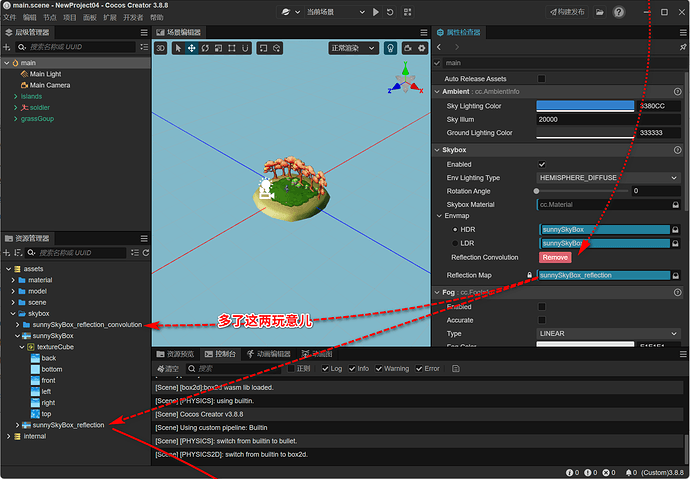Image resolution: width=690 pixels, height=479 pixels.
Task: Click the pivot/center gizmo toggle icon
Action: 263,48
